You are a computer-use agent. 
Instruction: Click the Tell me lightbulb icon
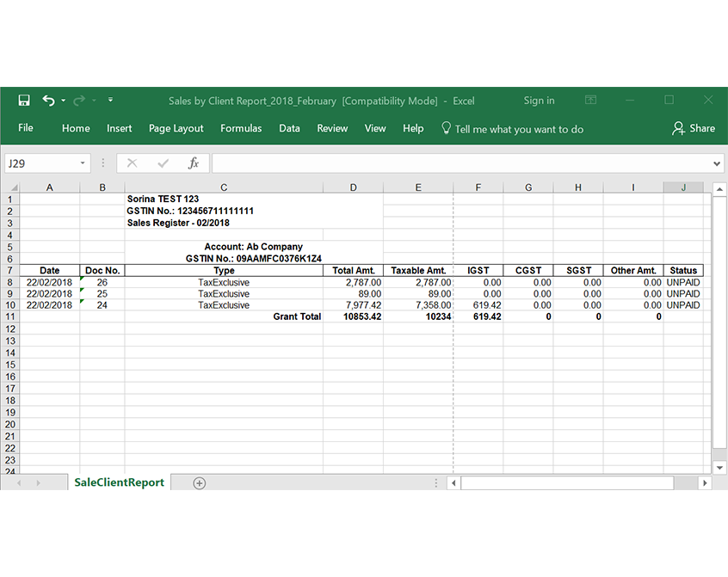(x=446, y=128)
